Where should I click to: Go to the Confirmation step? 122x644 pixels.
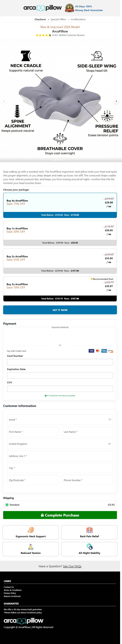pos(78,19)
